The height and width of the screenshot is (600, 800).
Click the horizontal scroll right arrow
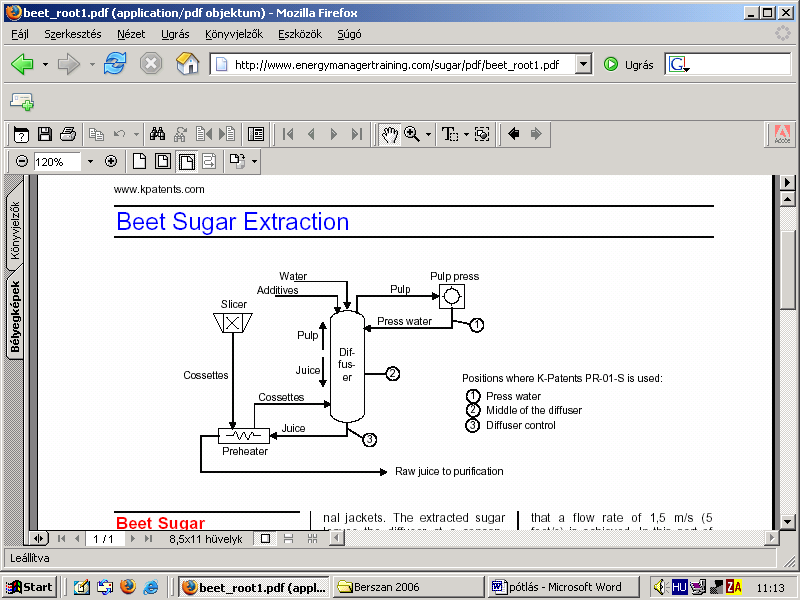point(772,538)
